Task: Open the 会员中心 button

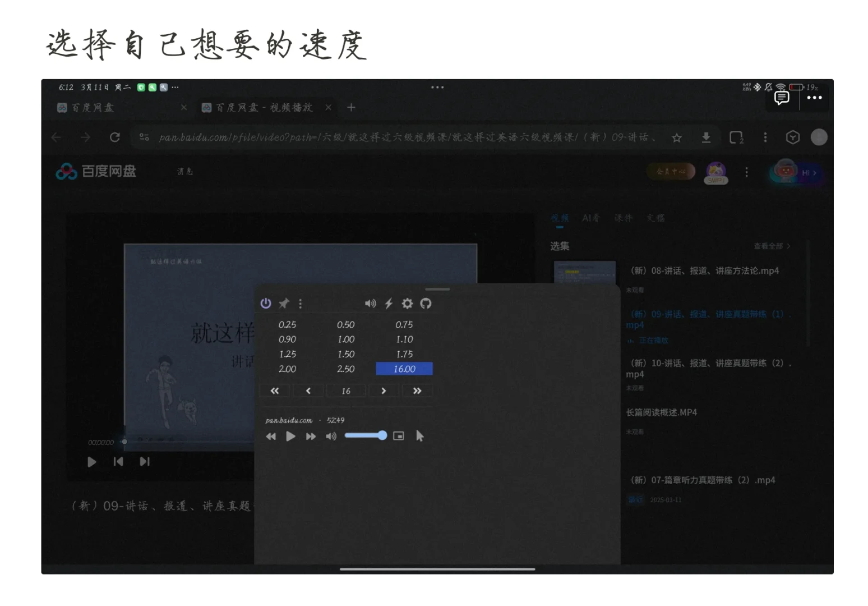Action: [x=671, y=171]
